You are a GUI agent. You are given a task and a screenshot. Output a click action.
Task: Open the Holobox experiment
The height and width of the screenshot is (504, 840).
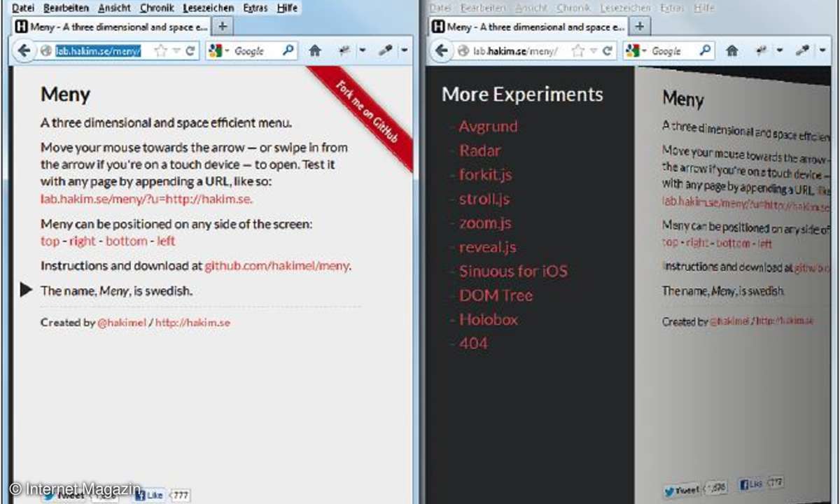(488, 319)
